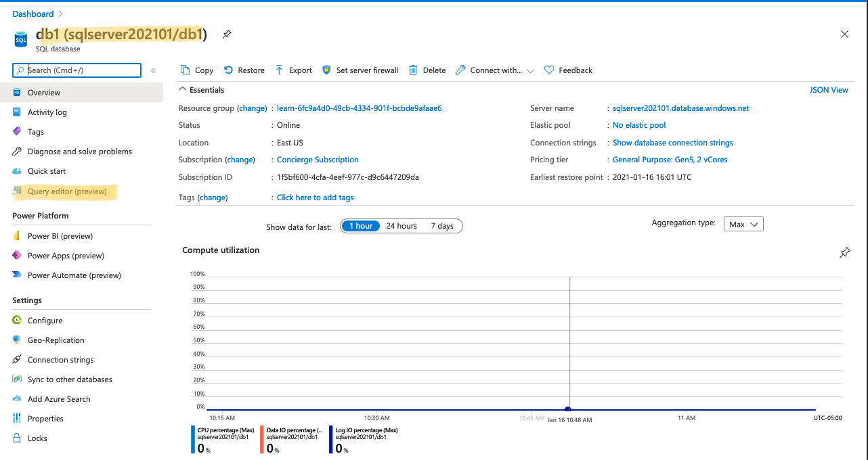Click the Restore toolbar icon
The image size is (868, 460).
(x=228, y=70)
